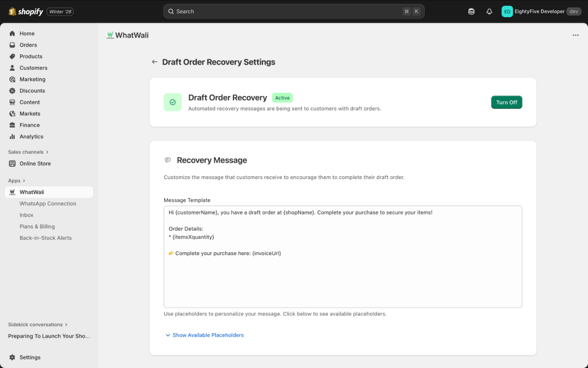Select the Orders icon in the sidebar
588x368 pixels.
point(11,45)
